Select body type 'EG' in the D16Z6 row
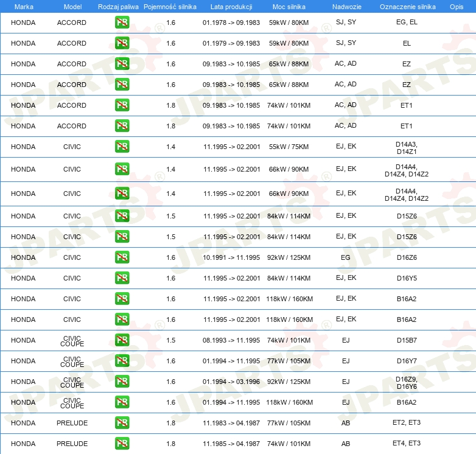 tap(346, 257)
